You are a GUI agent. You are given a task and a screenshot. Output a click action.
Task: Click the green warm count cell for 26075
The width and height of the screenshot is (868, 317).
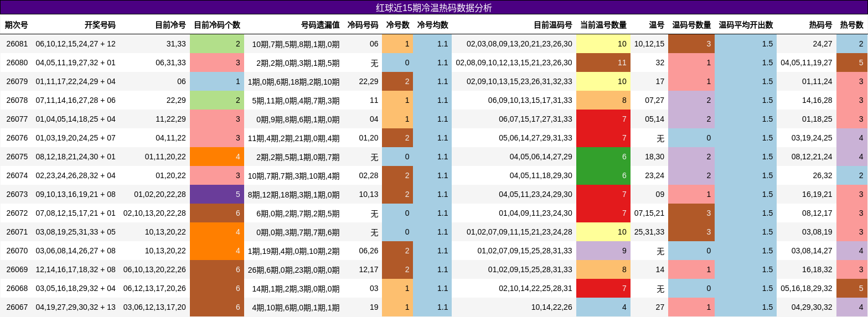click(603, 157)
